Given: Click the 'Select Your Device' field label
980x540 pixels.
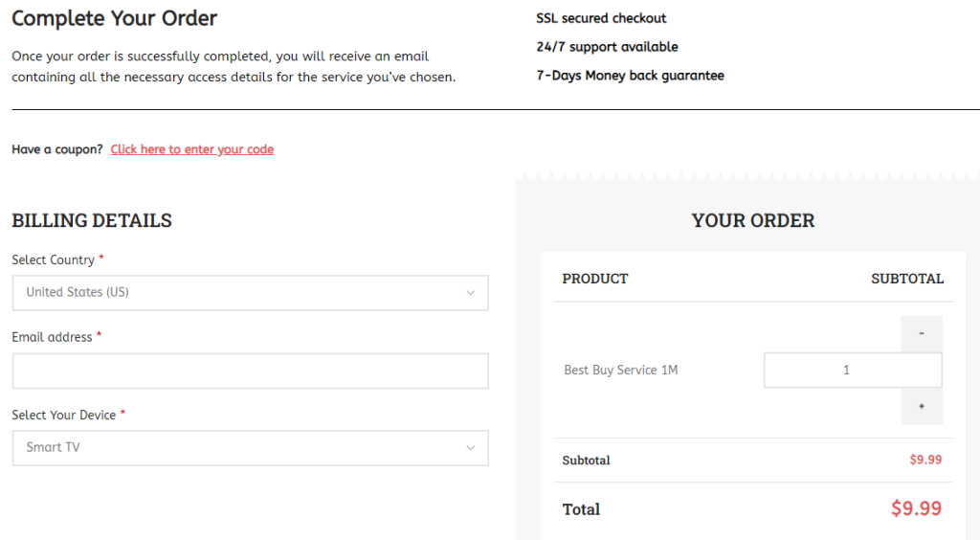Looking at the screenshot, I should (63, 415).
